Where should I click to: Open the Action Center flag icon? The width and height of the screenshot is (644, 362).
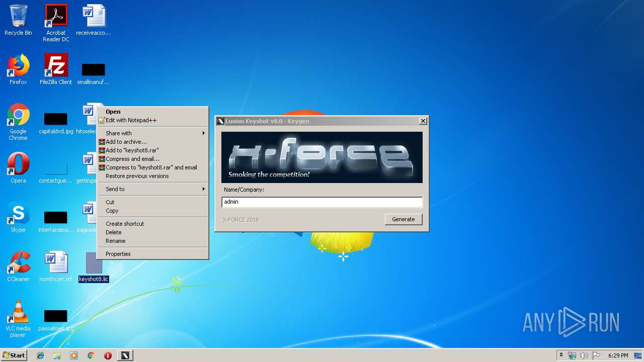596,355
